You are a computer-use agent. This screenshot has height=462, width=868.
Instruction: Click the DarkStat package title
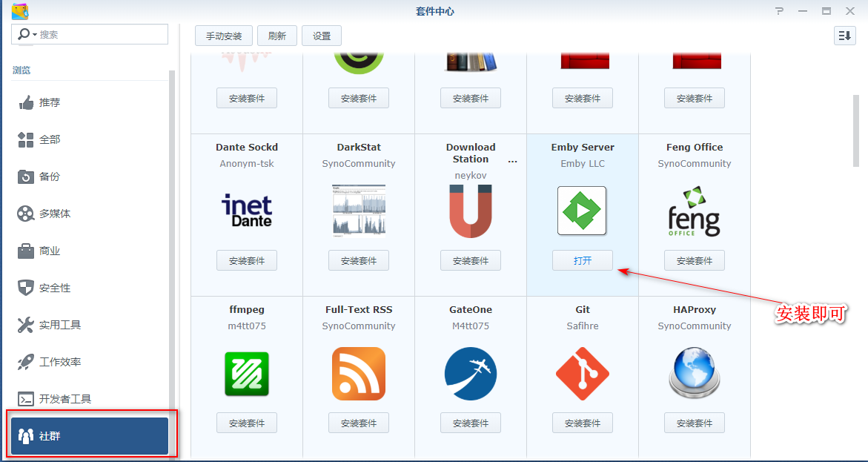359,148
